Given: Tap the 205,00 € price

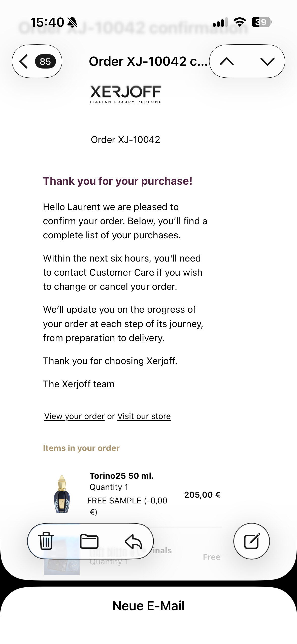Looking at the screenshot, I should (202, 495).
